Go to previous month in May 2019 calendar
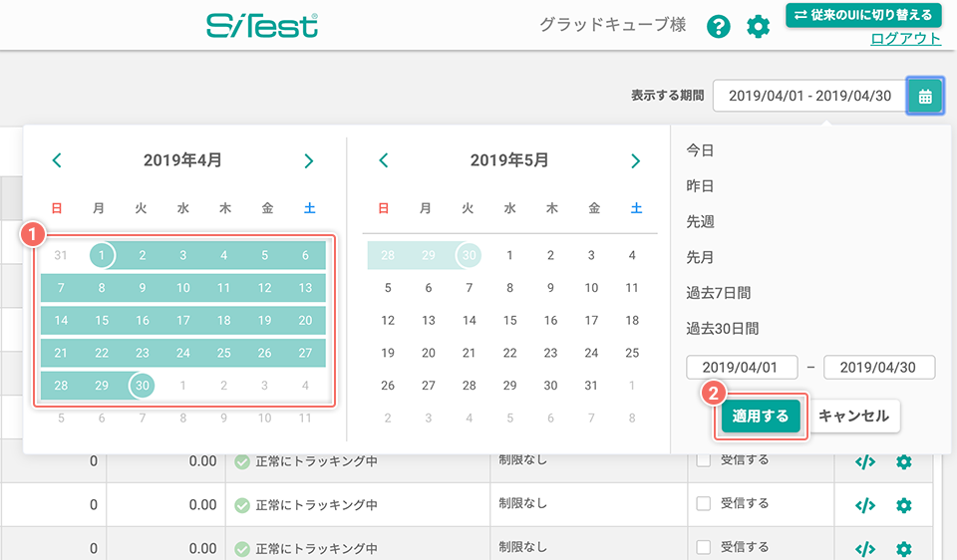The image size is (957, 560). tap(383, 160)
